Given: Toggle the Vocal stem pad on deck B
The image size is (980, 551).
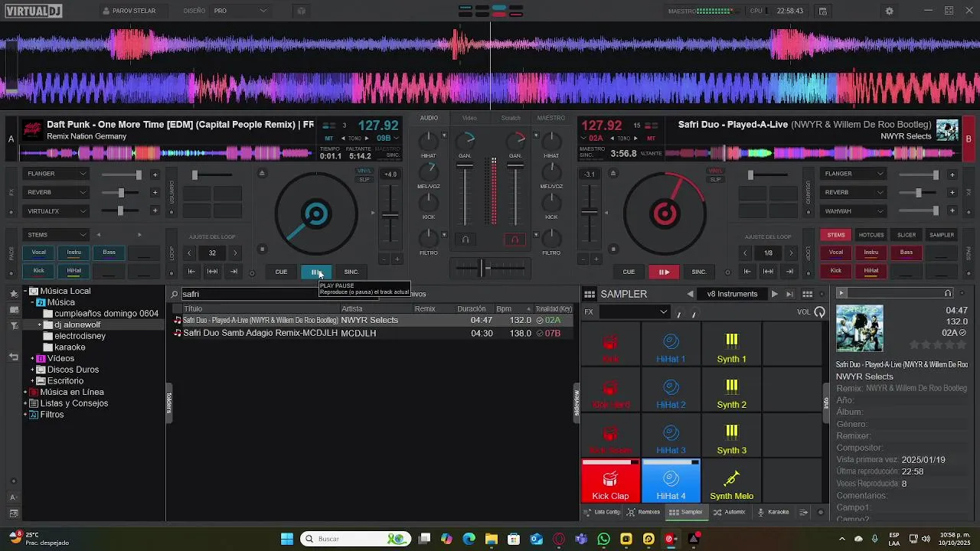Looking at the screenshot, I should pyautogui.click(x=836, y=253).
